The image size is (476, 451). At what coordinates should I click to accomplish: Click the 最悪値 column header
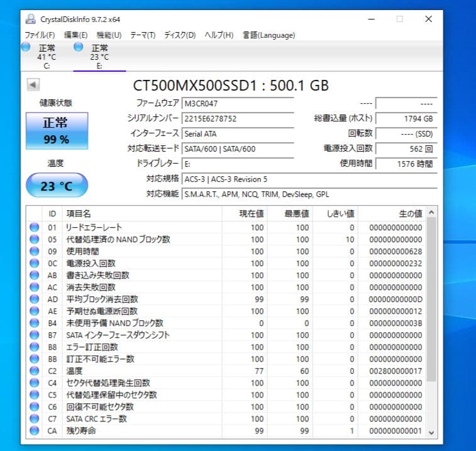tap(291, 214)
